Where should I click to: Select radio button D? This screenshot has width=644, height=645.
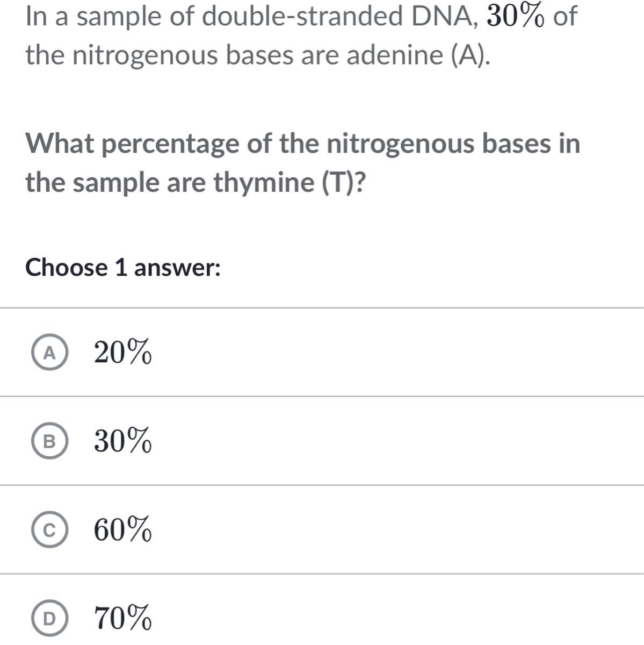tap(50, 619)
